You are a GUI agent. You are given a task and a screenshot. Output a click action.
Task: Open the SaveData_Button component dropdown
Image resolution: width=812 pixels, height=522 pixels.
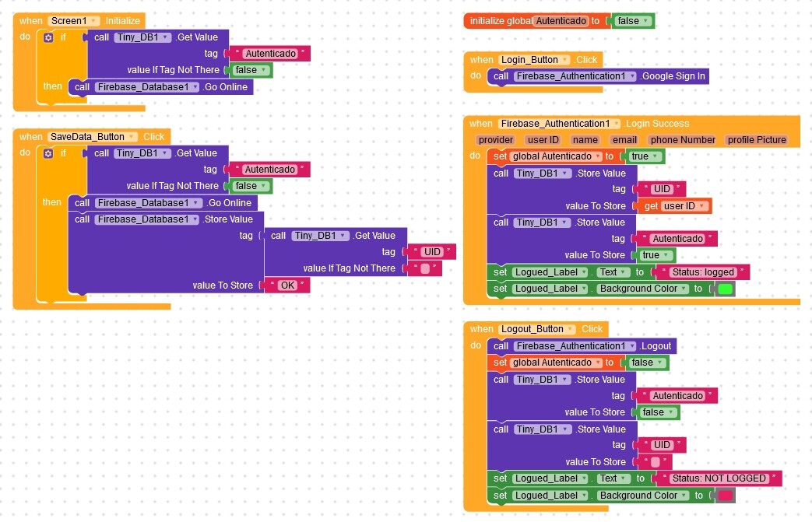[x=93, y=137]
